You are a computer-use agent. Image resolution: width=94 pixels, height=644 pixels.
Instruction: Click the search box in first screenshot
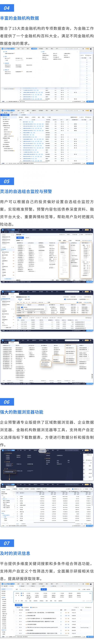point(72,49)
